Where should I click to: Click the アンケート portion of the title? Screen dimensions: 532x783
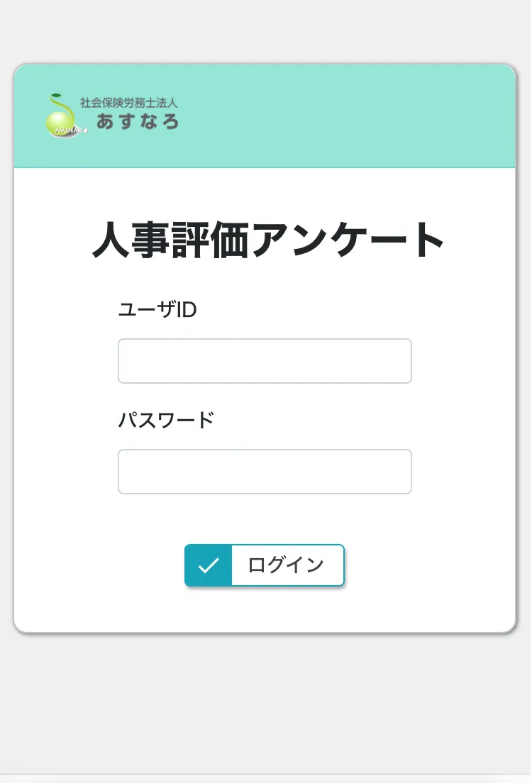[x=348, y=241]
